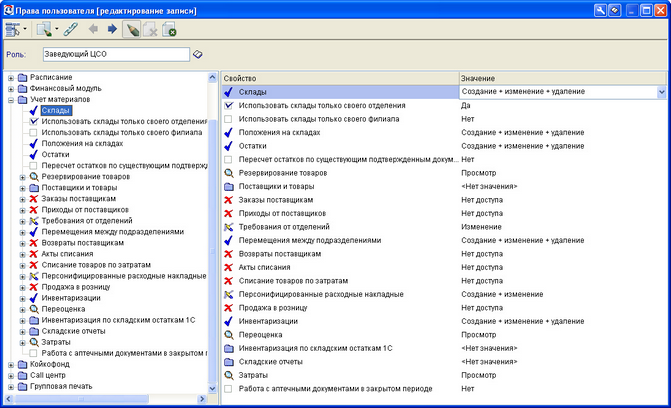671x408 pixels.
Task: Click the Роль input field
Action: point(116,54)
